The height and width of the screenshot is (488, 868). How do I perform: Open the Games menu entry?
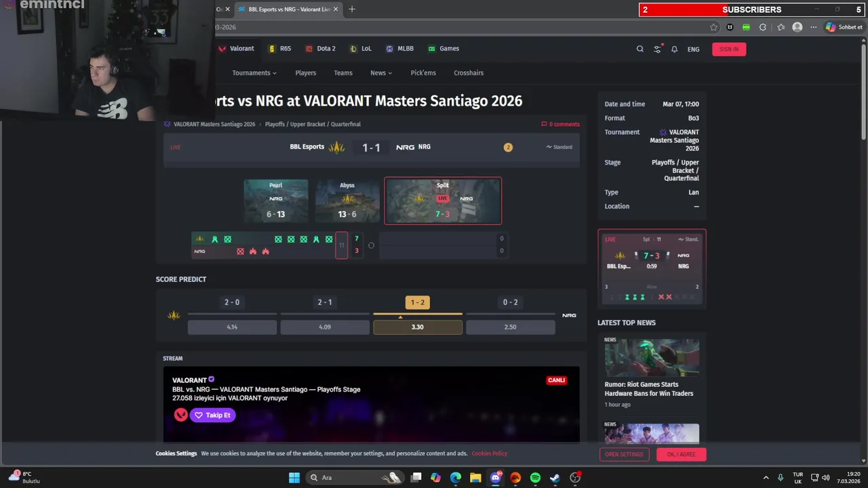443,49
